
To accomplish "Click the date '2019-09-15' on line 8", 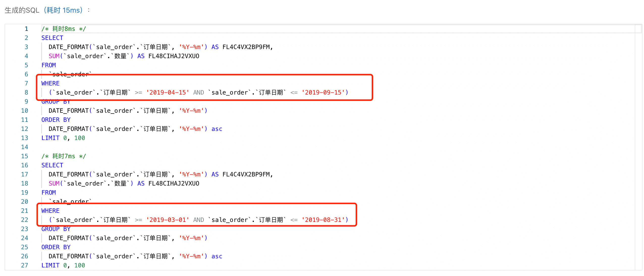I will click(x=323, y=93).
